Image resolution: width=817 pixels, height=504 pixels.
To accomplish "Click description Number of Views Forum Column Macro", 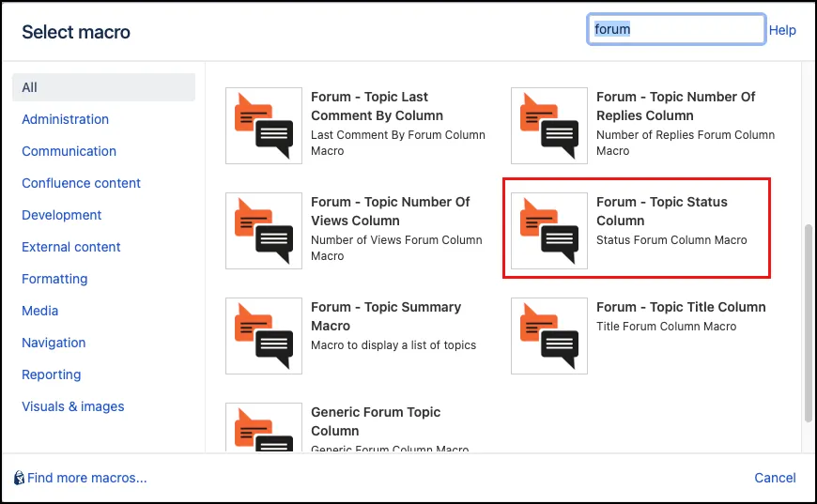I will coord(396,248).
